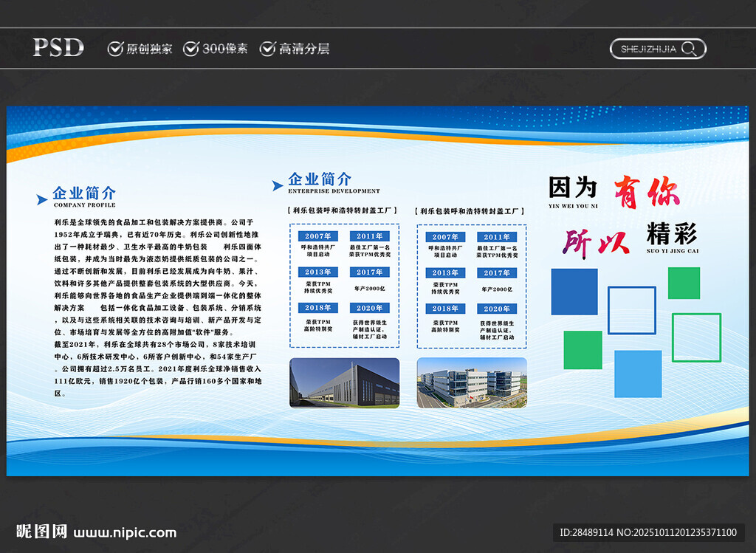Select the line starting 111亿欧元

[x=158, y=382]
